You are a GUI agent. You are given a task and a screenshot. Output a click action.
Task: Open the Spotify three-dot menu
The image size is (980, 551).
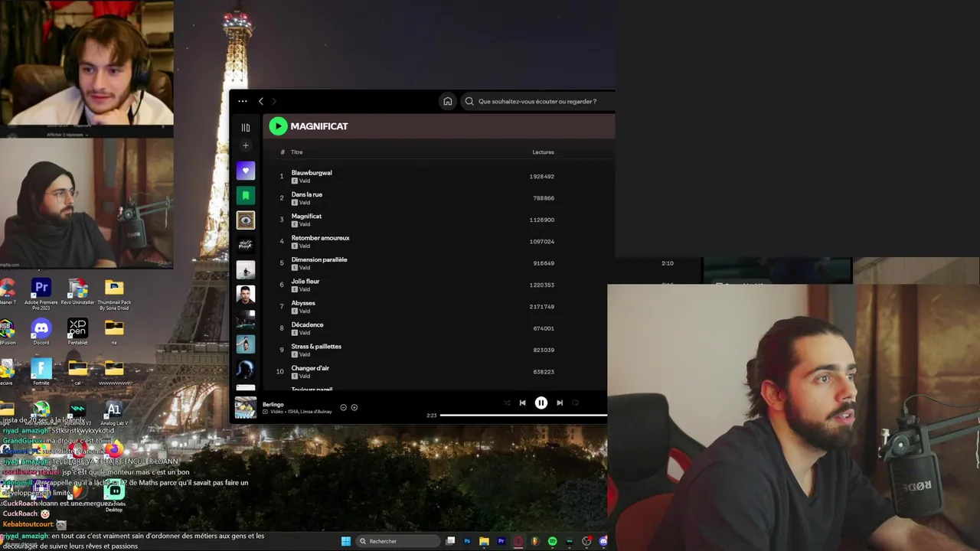(243, 101)
